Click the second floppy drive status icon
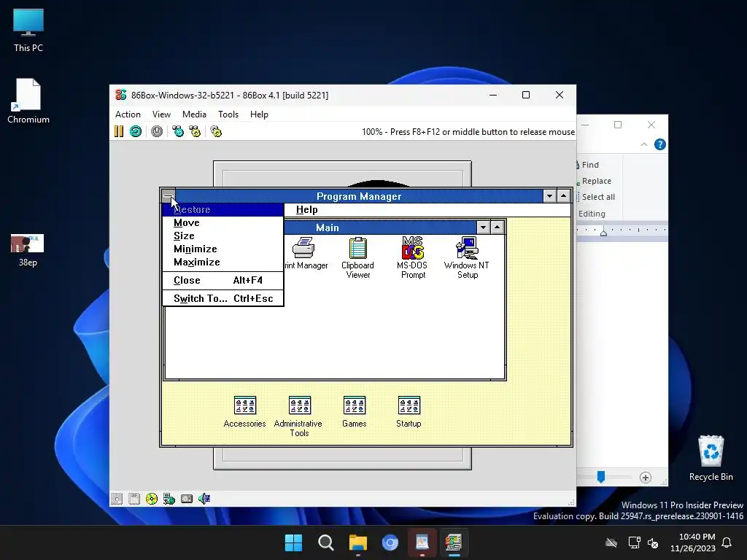Image resolution: width=747 pixels, height=560 pixels. (134, 499)
